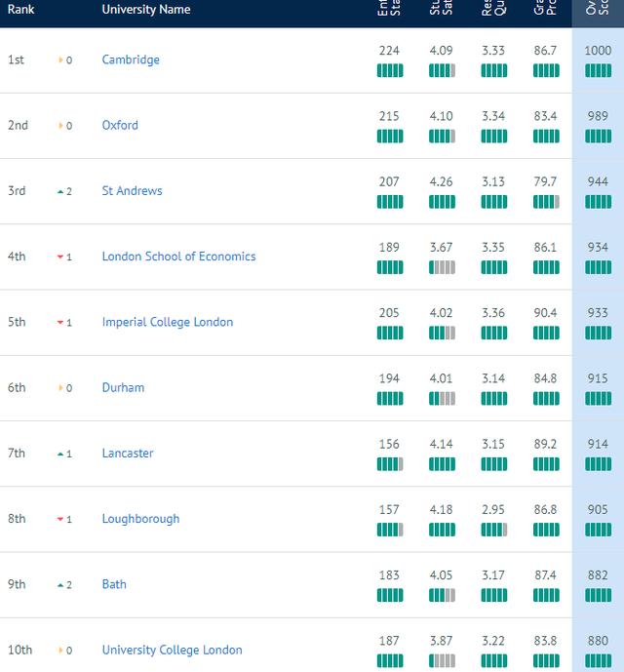
Task: Click the 9th rank cell
Action: (x=17, y=584)
